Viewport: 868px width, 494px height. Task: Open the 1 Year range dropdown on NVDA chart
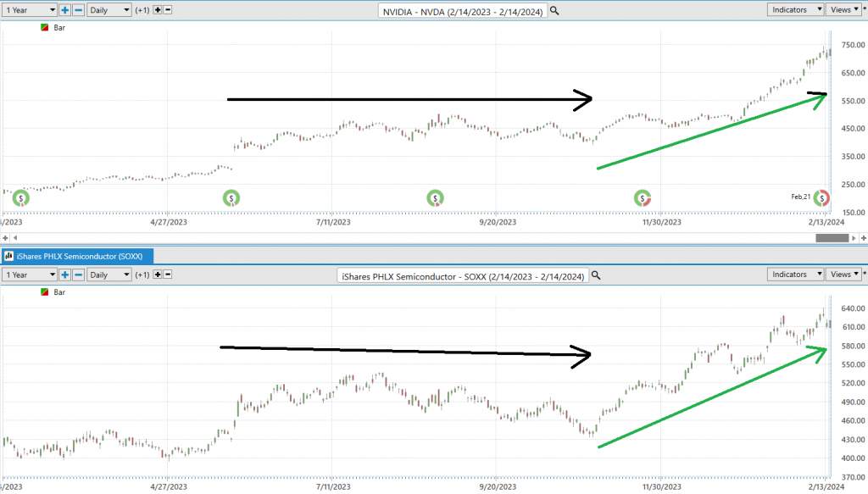tap(30, 10)
